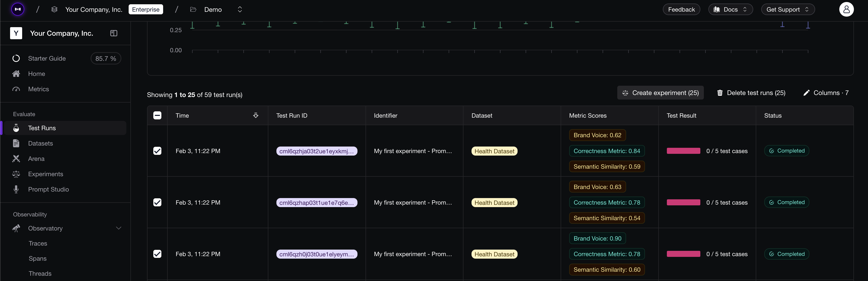Screen dimensions: 868x281
Task: Click the organization layers icon beside Your Company, Inc.
Action: (54, 9)
